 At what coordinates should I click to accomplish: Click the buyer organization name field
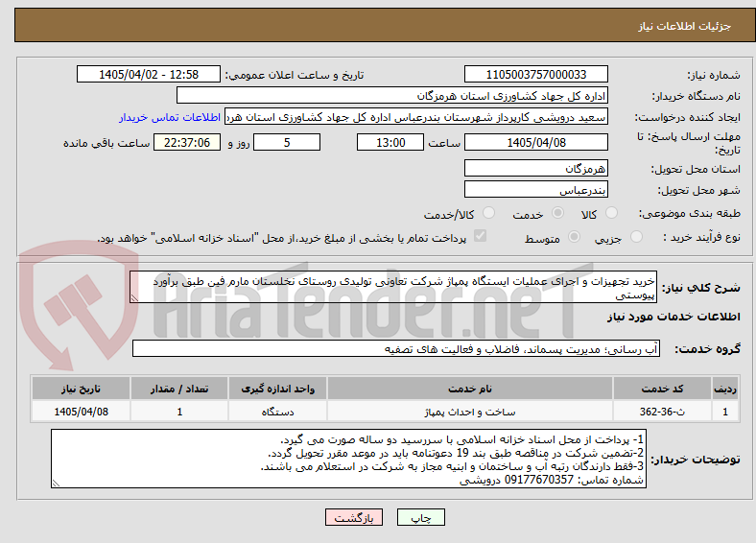point(392,96)
